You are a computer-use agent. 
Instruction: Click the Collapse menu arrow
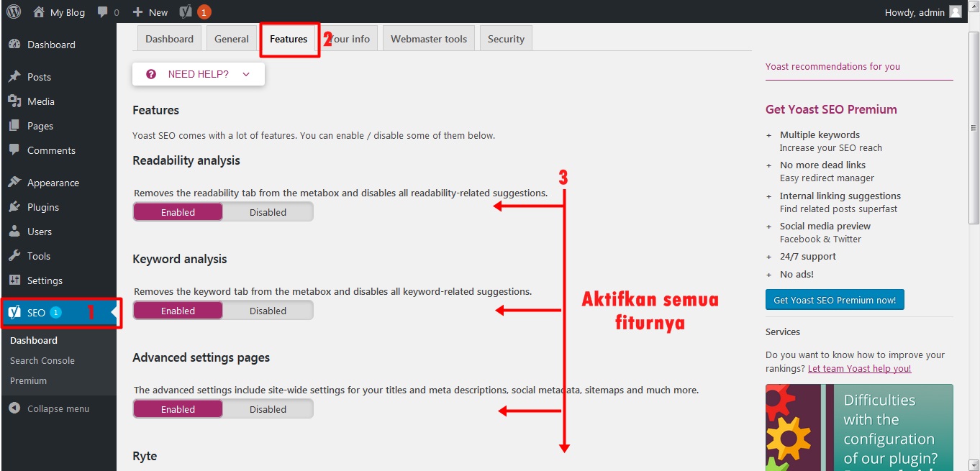coord(14,408)
